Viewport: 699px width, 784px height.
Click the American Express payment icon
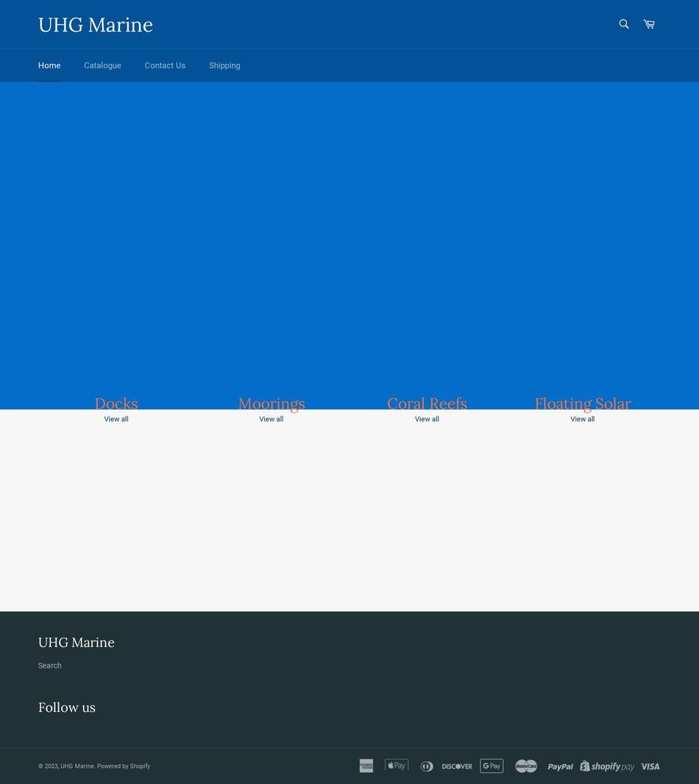pos(366,766)
